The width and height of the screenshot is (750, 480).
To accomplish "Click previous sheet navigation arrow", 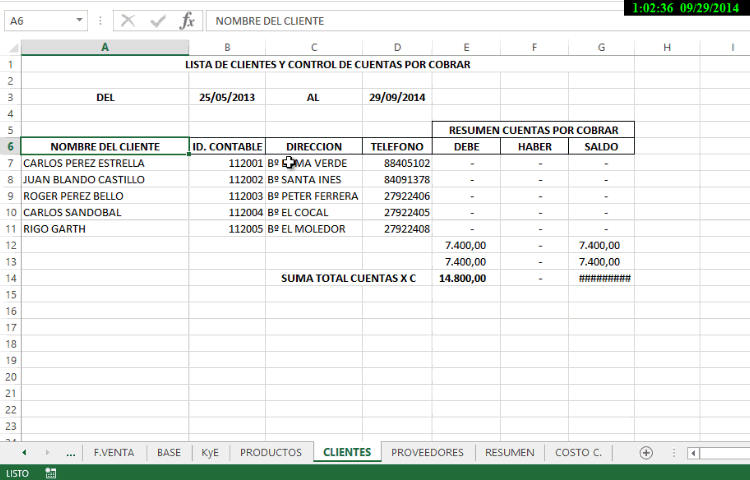I will click(24, 452).
